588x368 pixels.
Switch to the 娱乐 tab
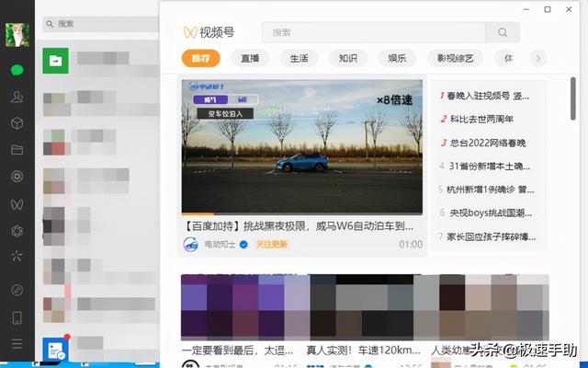point(397,58)
